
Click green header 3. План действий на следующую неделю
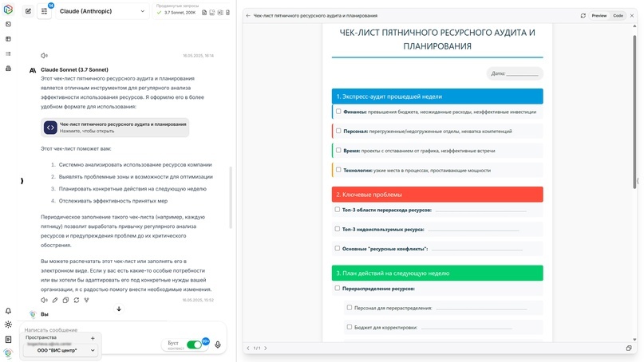437,273
